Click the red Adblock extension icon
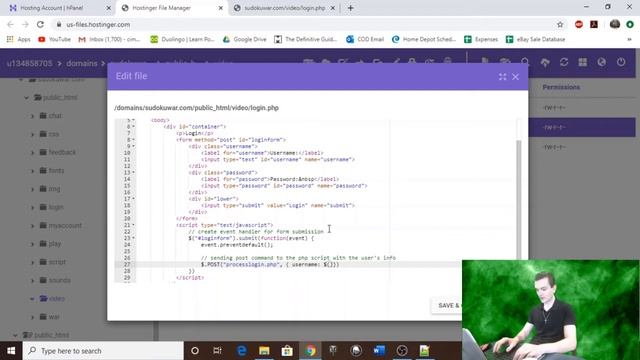The image size is (640, 360). point(579,24)
